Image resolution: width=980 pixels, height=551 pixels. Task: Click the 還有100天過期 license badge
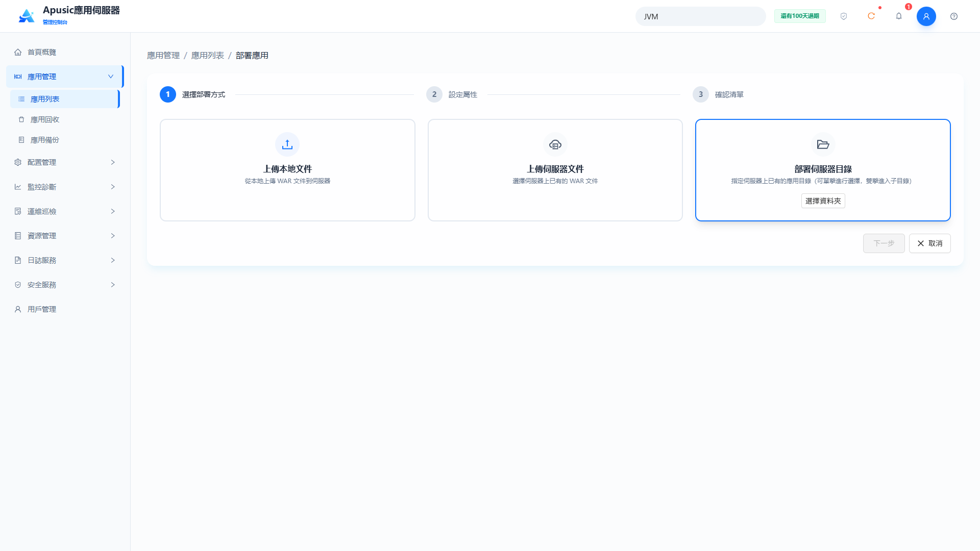800,16
